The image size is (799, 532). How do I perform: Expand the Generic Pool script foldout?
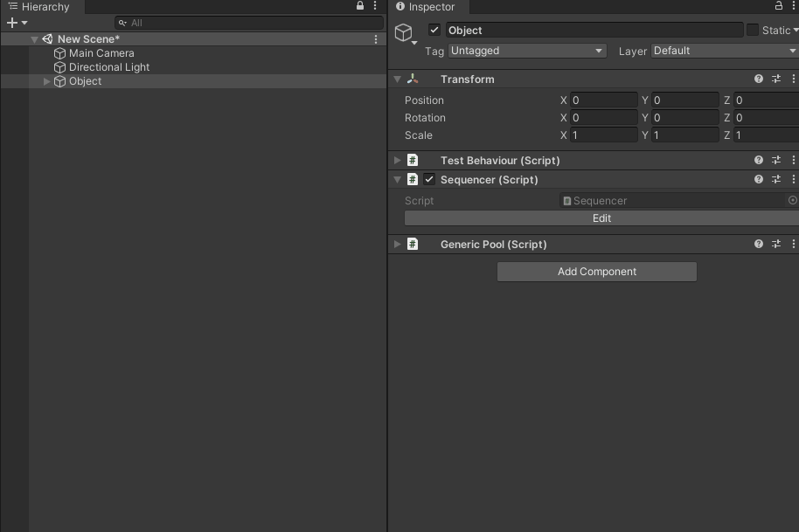tap(398, 245)
